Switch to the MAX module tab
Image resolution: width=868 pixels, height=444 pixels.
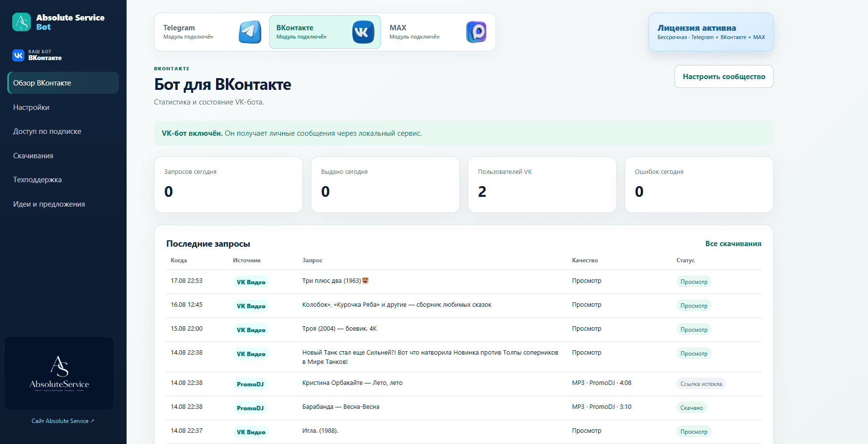click(438, 32)
